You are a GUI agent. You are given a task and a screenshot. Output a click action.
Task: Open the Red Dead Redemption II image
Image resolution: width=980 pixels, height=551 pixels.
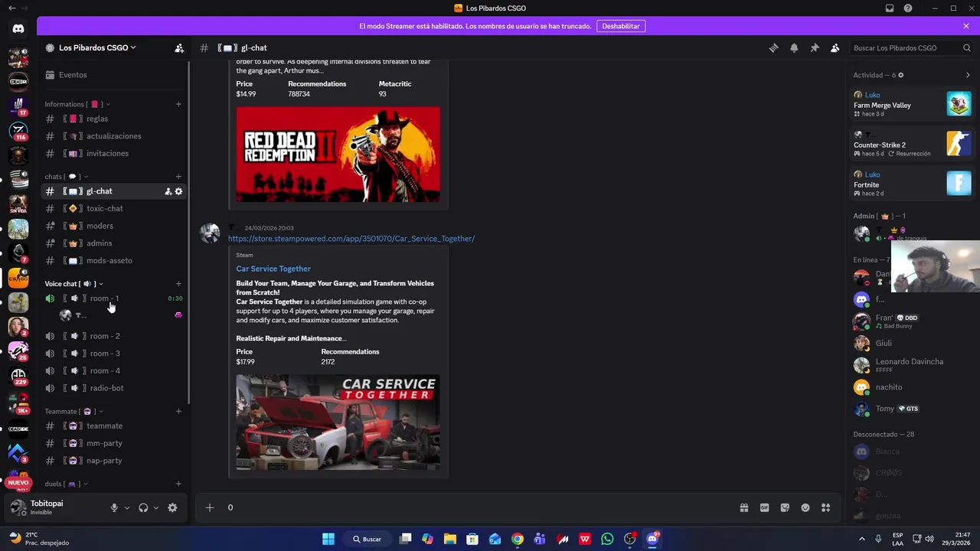tap(338, 155)
